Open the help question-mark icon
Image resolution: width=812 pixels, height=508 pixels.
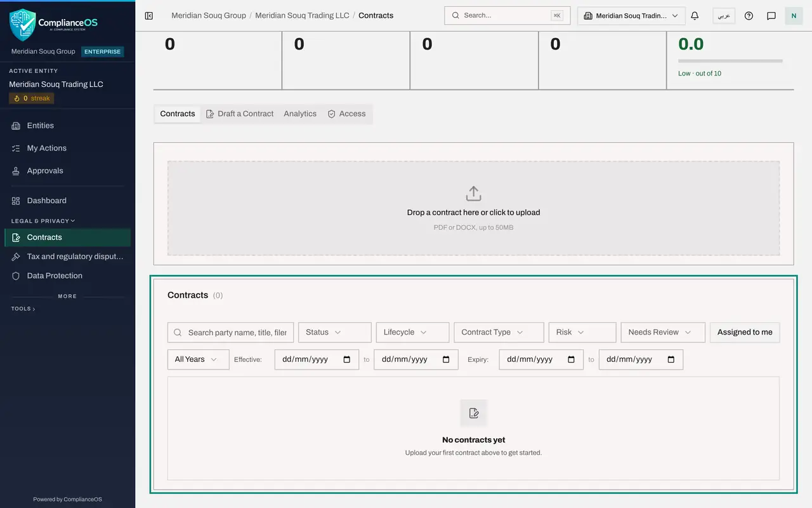point(749,16)
